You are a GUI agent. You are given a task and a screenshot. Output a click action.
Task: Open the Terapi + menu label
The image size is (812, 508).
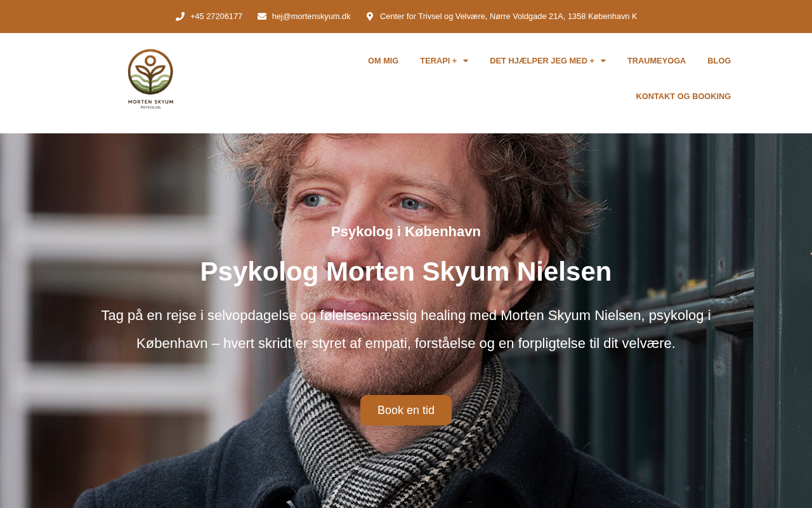(x=438, y=61)
